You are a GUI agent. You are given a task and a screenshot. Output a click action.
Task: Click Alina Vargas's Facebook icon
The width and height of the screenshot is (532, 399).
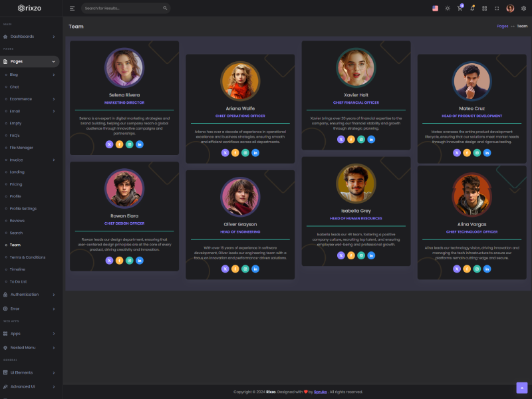point(467,269)
